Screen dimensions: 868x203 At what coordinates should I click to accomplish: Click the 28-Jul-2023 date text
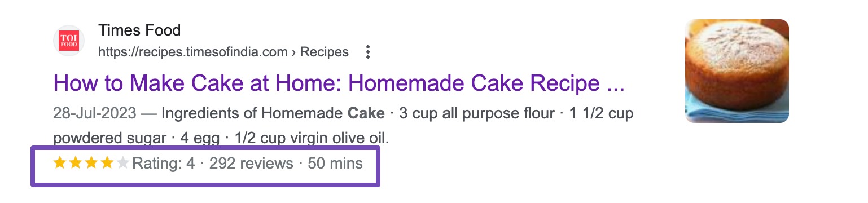click(x=95, y=113)
